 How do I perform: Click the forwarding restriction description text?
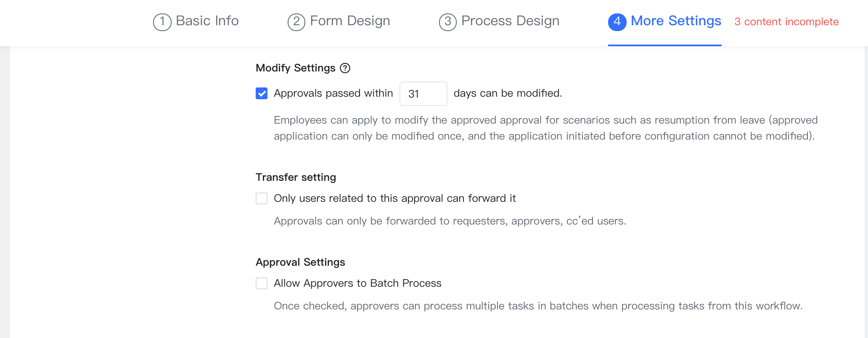coord(450,221)
